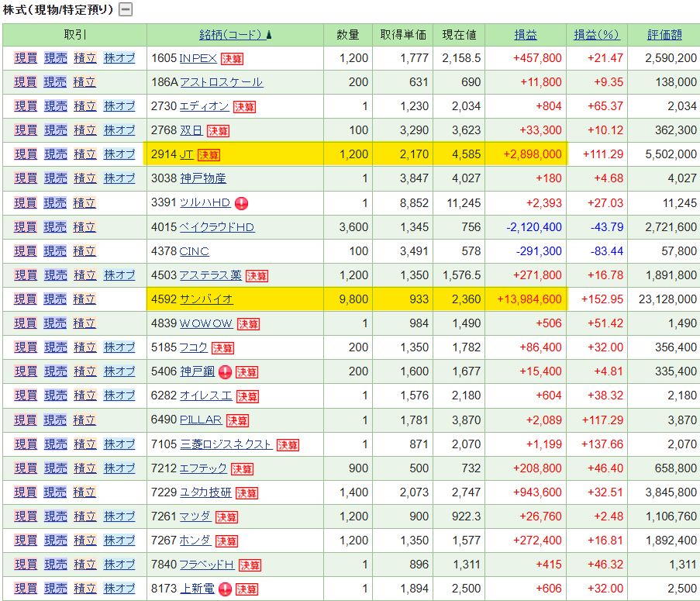Click the sort arrow beside 銘柄(コード)
The width and height of the screenshot is (700, 601).
point(269,35)
